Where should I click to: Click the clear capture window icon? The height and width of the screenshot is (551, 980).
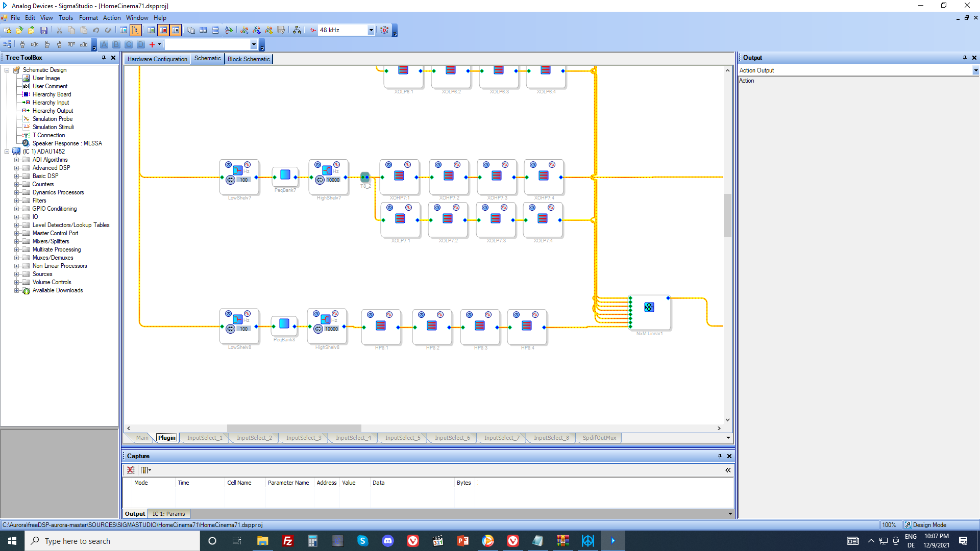(131, 470)
